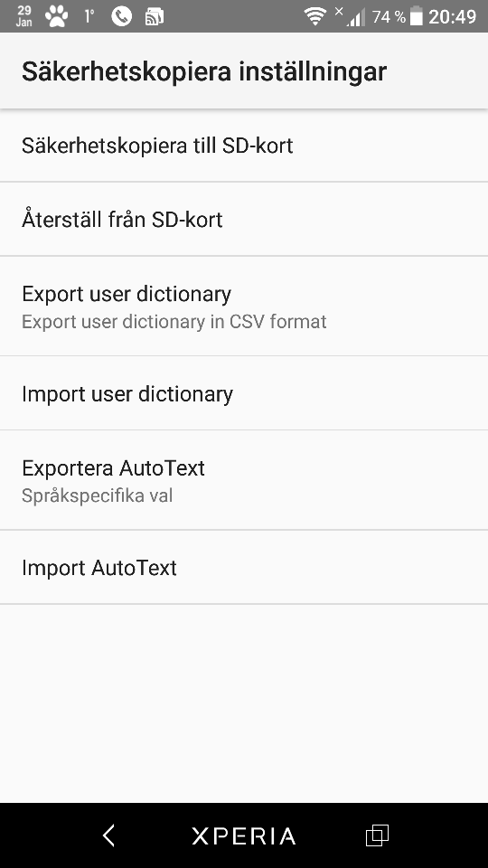Open recent apps with overview button
Screen dimensions: 488x868
click(378, 835)
